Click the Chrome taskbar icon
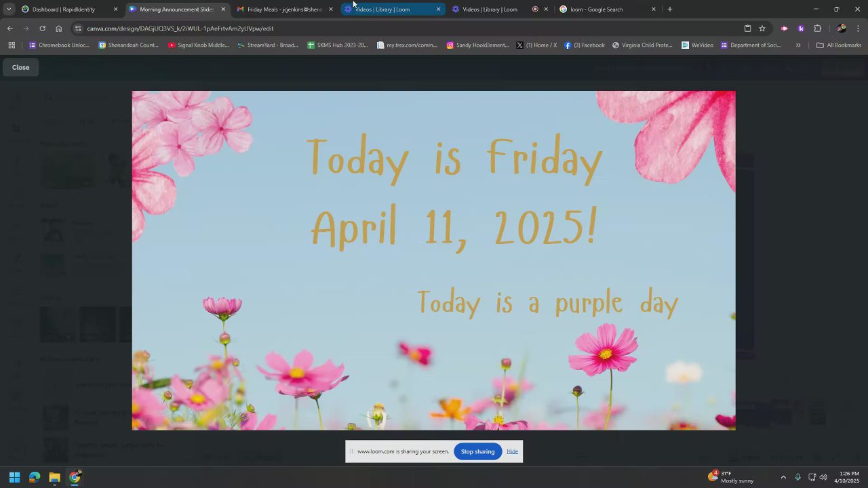Image resolution: width=868 pixels, height=488 pixels. [75, 477]
